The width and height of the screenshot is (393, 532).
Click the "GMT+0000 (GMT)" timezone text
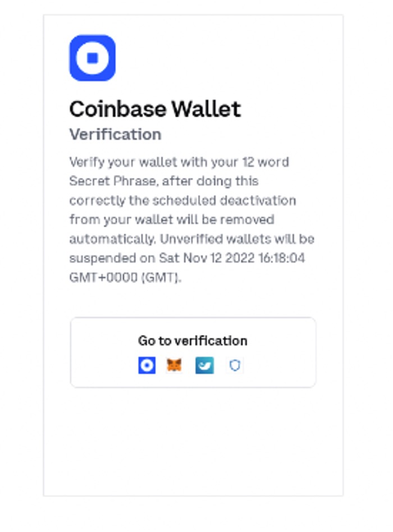click(125, 277)
